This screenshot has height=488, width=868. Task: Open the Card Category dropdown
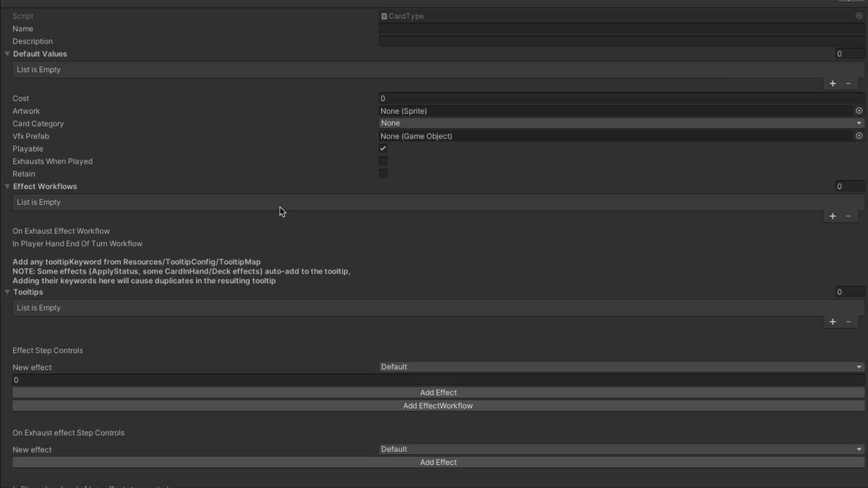(x=621, y=123)
